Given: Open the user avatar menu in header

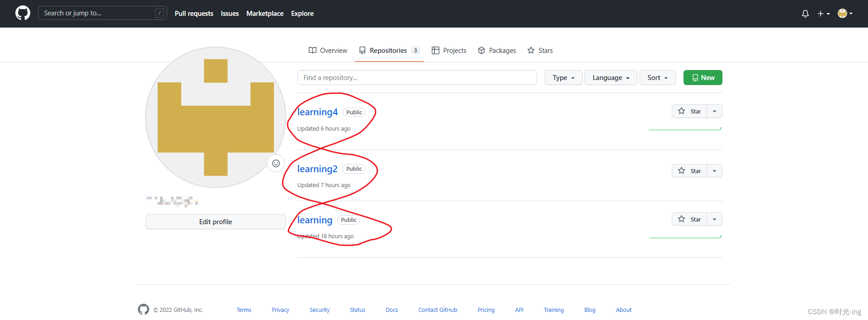Looking at the screenshot, I should pyautogui.click(x=844, y=14).
